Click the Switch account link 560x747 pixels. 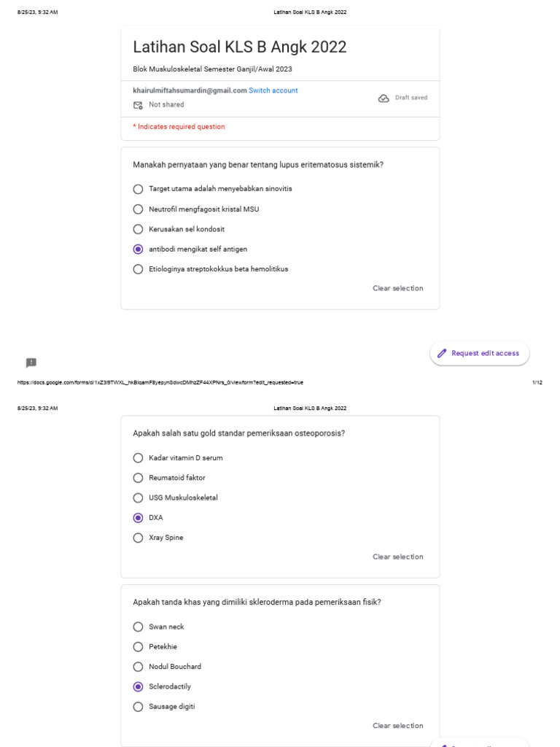pos(273,90)
